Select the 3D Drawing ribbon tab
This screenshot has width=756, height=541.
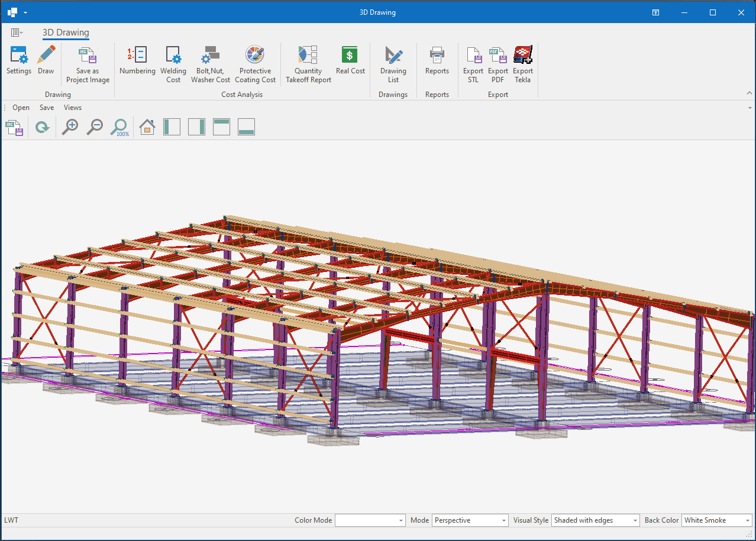click(x=66, y=33)
